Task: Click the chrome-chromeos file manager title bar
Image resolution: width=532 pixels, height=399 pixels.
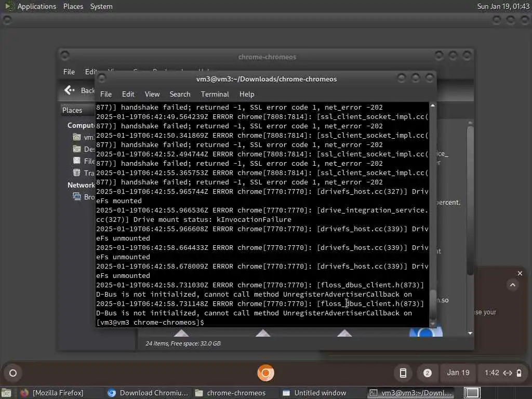Action: pyautogui.click(x=267, y=57)
